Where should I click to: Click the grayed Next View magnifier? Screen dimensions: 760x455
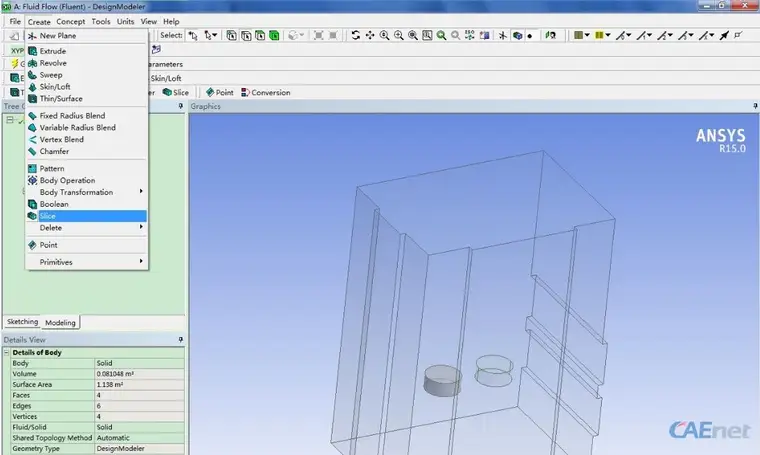coord(456,35)
